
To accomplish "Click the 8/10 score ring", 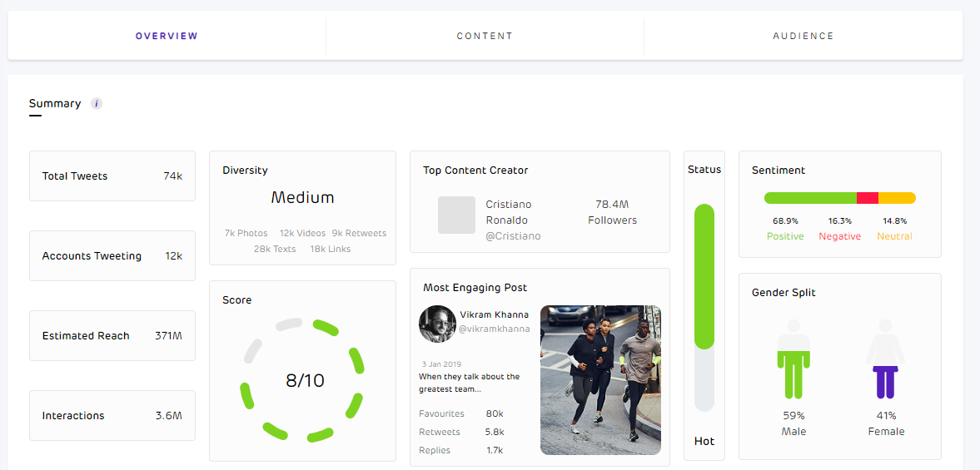I will point(302,381).
